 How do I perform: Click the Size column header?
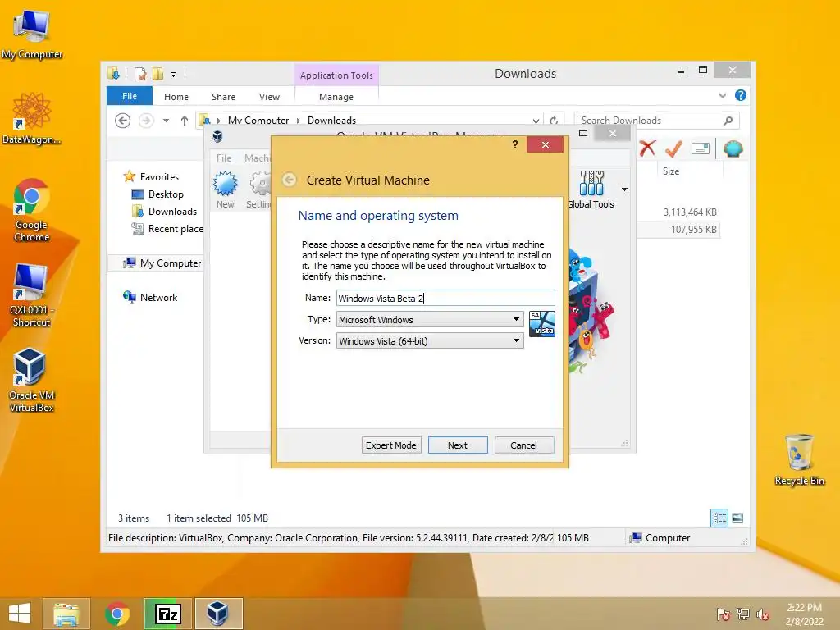(x=671, y=171)
